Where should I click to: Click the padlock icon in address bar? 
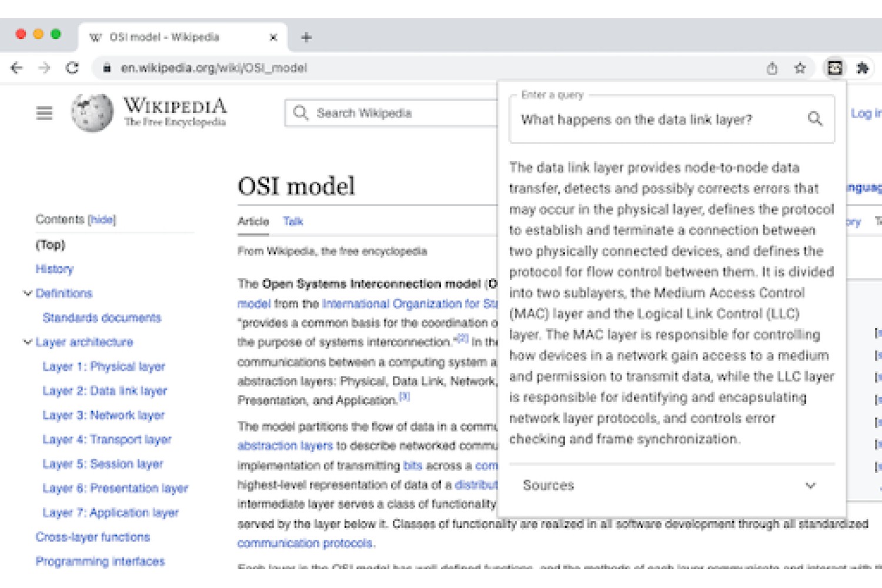(x=106, y=68)
